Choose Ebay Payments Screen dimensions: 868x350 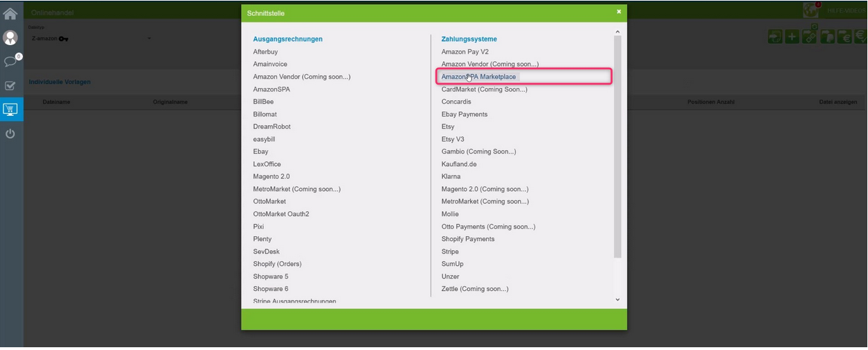(x=465, y=115)
